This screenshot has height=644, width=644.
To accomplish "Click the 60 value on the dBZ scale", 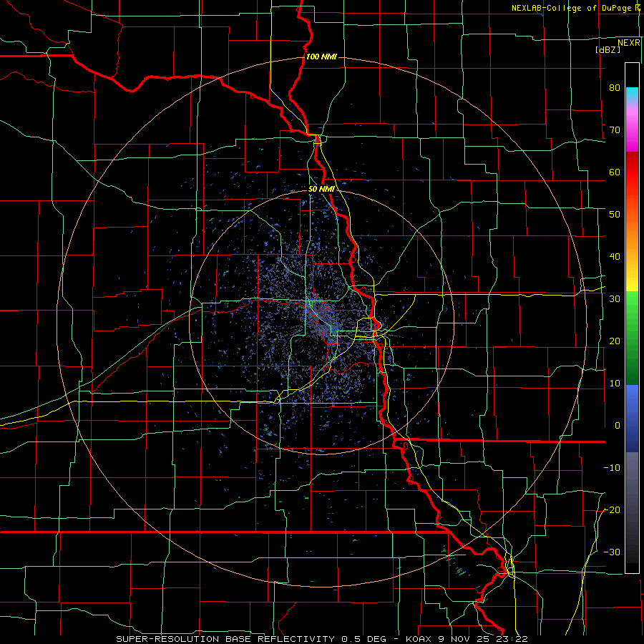I will [x=615, y=172].
